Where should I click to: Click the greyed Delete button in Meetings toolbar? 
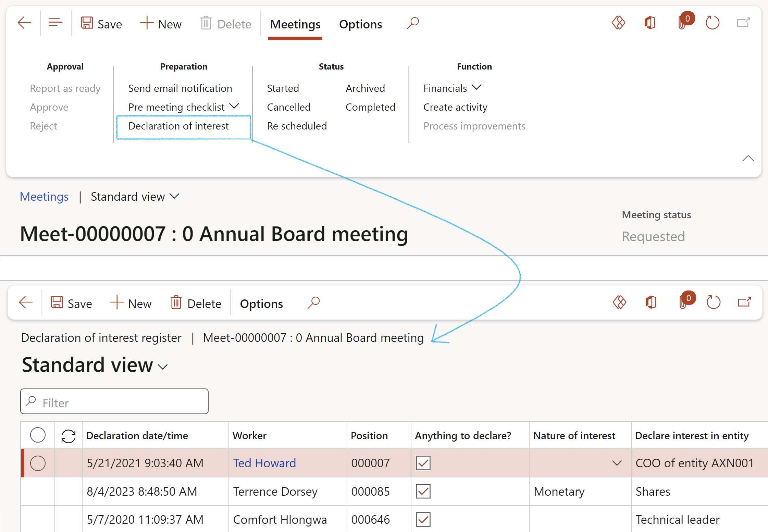[x=226, y=24]
